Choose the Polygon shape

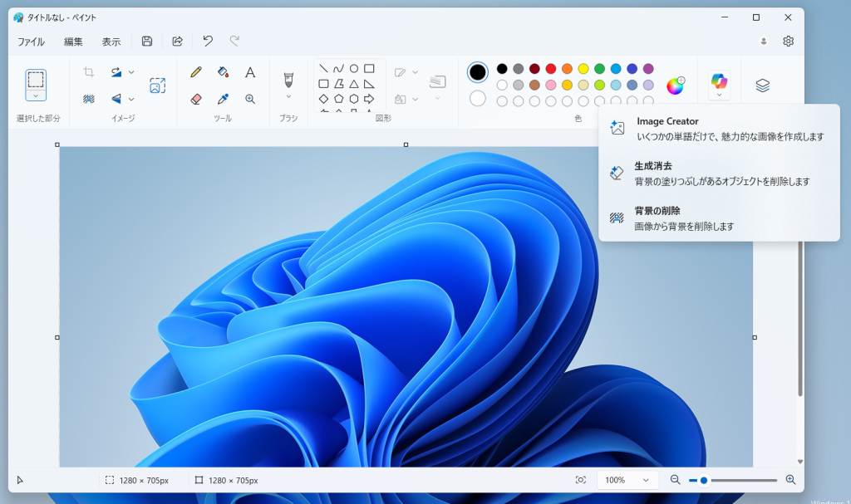[x=339, y=84]
